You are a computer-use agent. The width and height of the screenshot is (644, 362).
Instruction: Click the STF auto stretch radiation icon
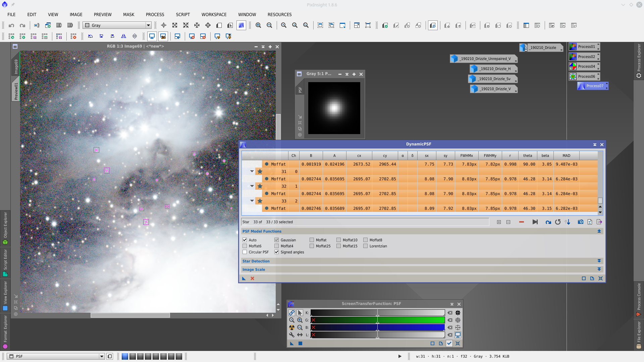(291, 327)
